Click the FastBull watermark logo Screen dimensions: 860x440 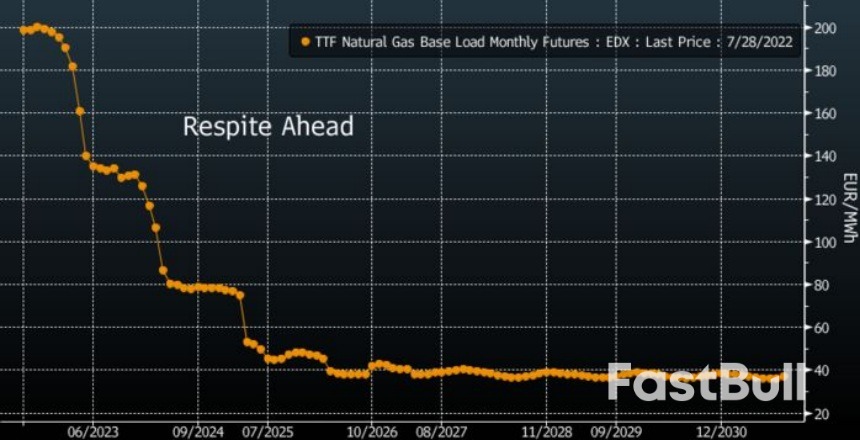click(706, 383)
